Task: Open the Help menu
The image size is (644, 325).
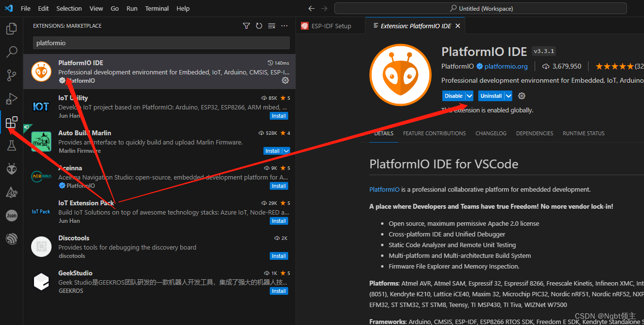Action: coord(183,8)
